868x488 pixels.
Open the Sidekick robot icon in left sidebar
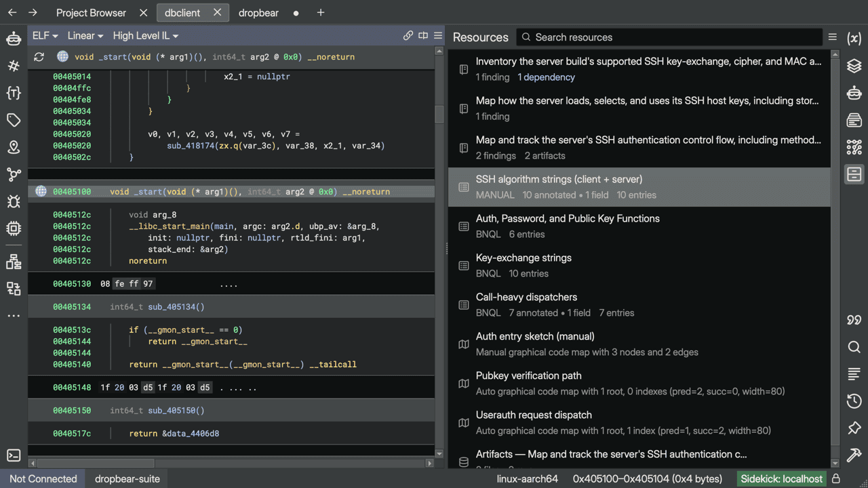(x=14, y=39)
